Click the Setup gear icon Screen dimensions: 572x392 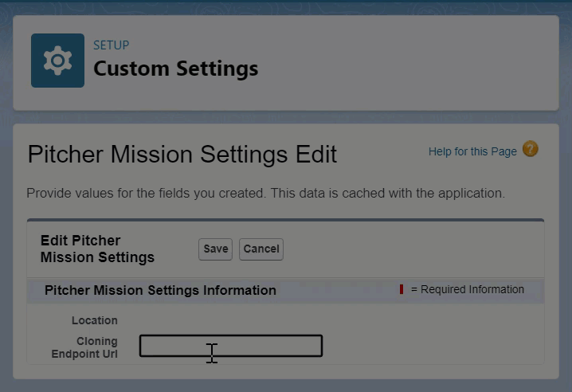(x=57, y=61)
